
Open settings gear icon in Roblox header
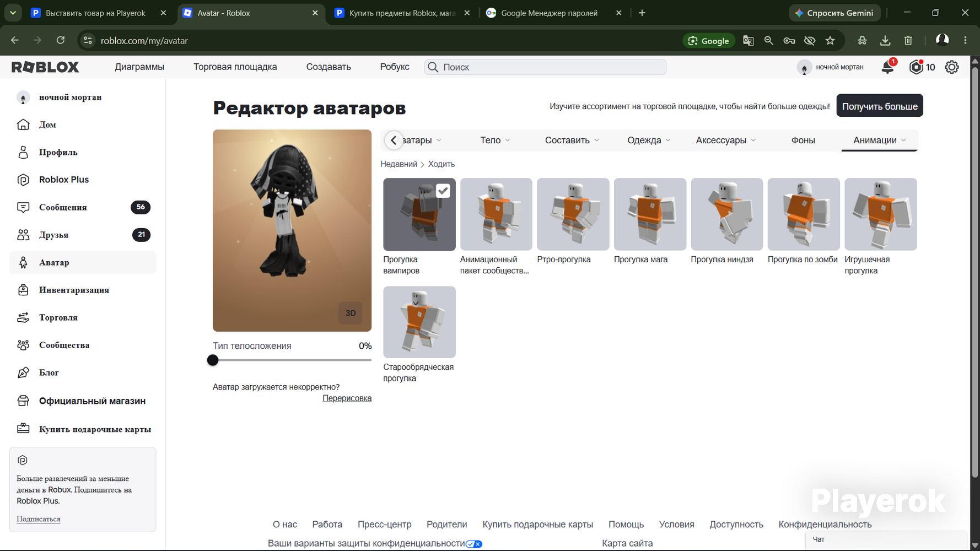coord(952,67)
